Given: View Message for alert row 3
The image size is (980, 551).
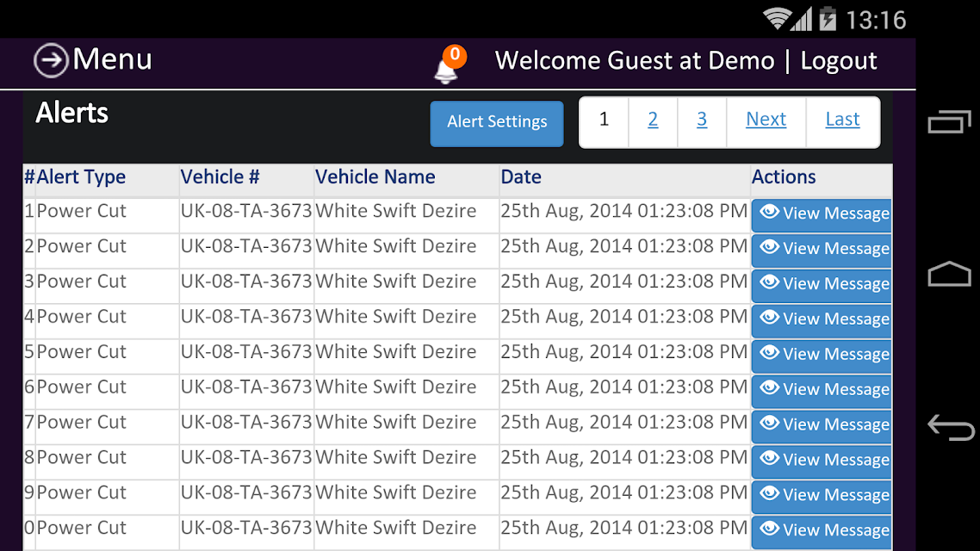Looking at the screenshot, I should (822, 286).
